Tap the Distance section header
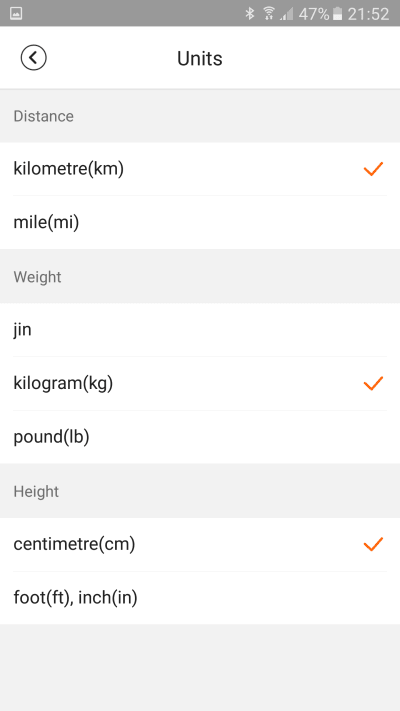 pyautogui.click(x=44, y=116)
